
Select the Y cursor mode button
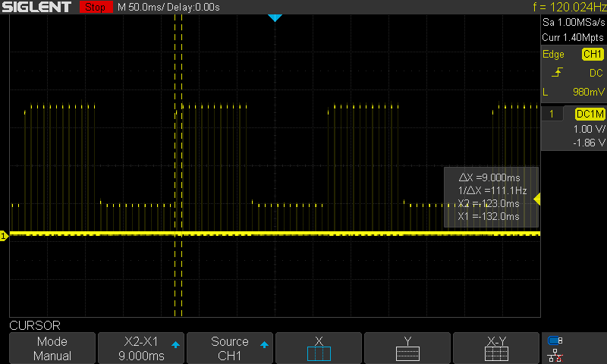[x=407, y=348]
